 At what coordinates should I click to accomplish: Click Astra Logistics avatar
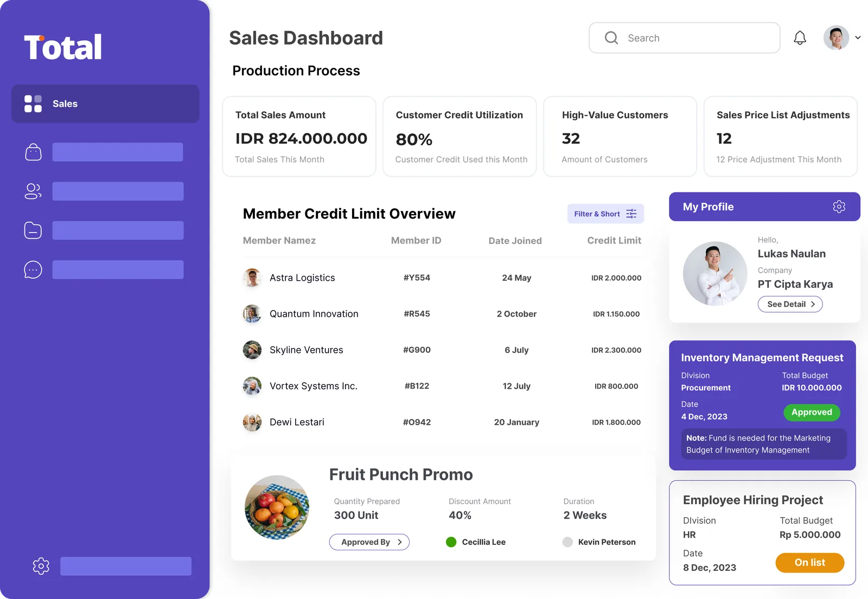click(252, 278)
